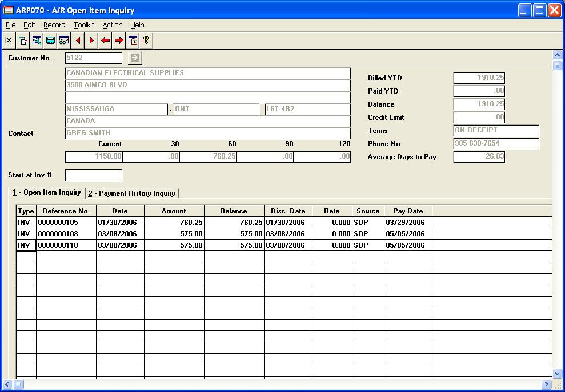
Task: Click the Phone No. field 905 630-7654
Action: click(496, 144)
